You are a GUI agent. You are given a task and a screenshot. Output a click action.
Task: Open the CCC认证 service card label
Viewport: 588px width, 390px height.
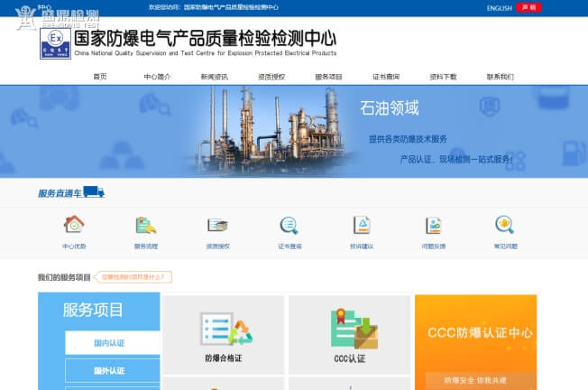click(x=350, y=358)
